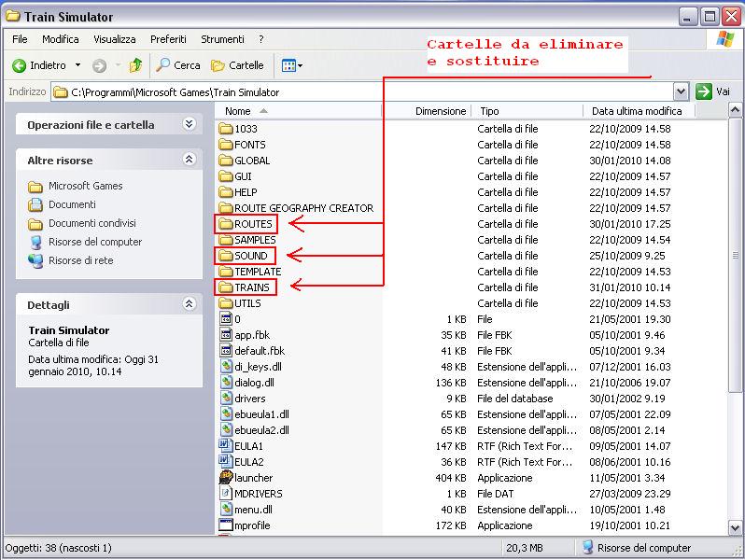Open the Visualizza menu
This screenshot has height=560, width=745.
pos(115,39)
